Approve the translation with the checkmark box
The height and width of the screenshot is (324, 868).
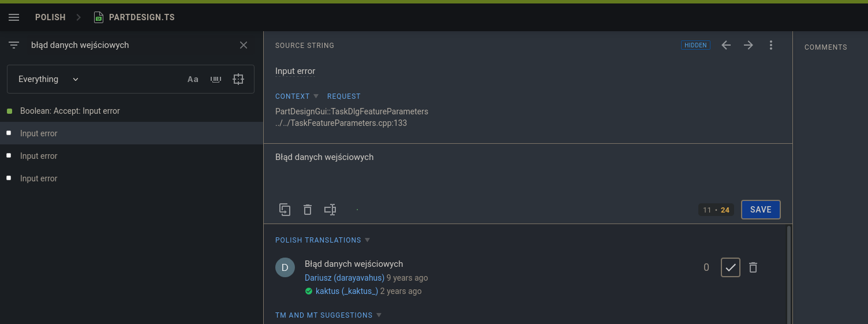click(x=731, y=267)
